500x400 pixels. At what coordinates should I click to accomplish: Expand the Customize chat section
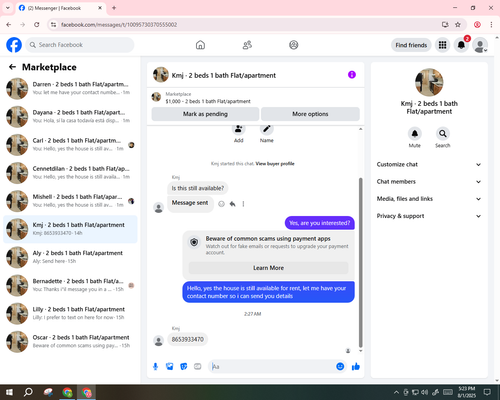click(x=429, y=164)
